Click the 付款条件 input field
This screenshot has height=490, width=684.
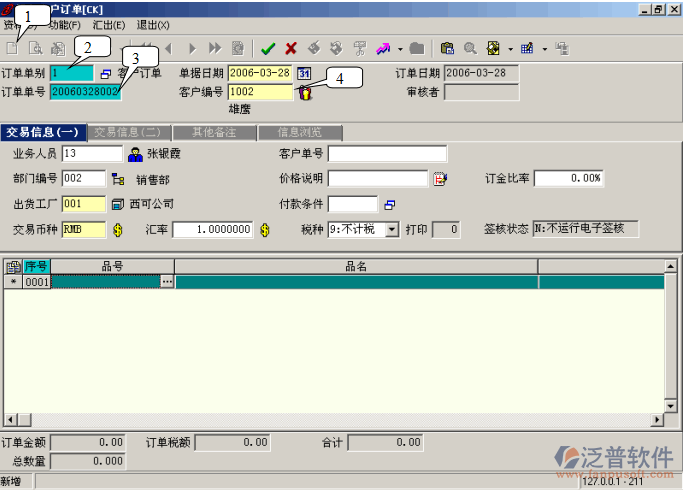point(353,204)
